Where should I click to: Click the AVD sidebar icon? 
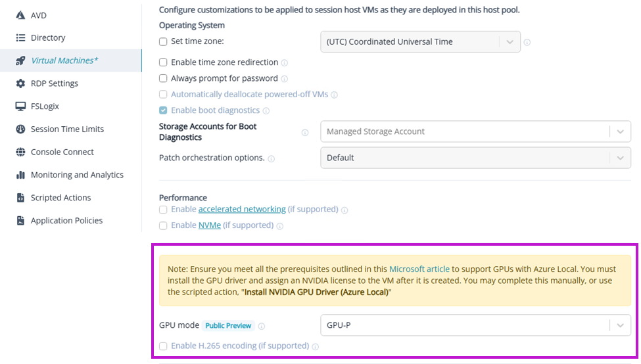point(20,15)
